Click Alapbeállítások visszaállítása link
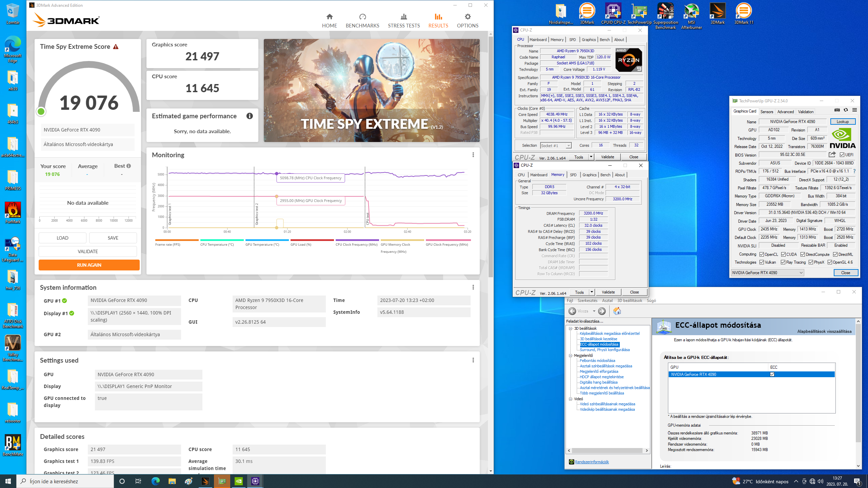This screenshot has height=488, width=868. point(824,331)
